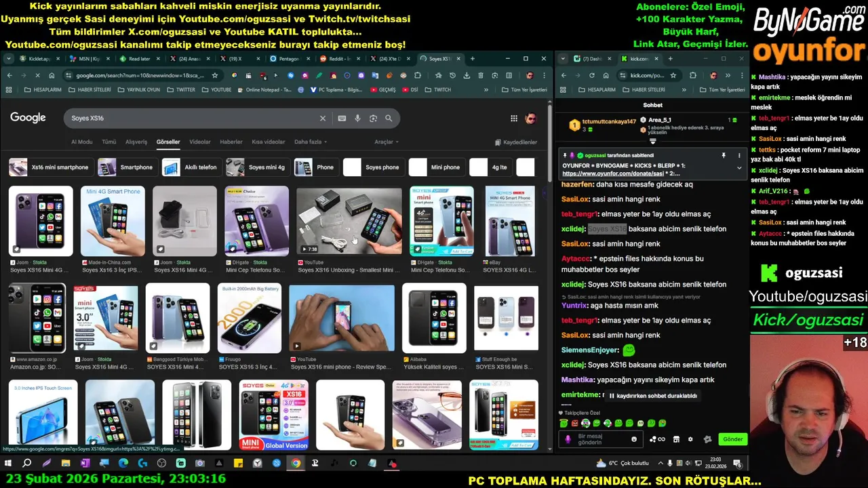Open HABER SİTELERİ bookmark folder in Google window
Screen dimensions: 868x488
[x=89, y=89]
